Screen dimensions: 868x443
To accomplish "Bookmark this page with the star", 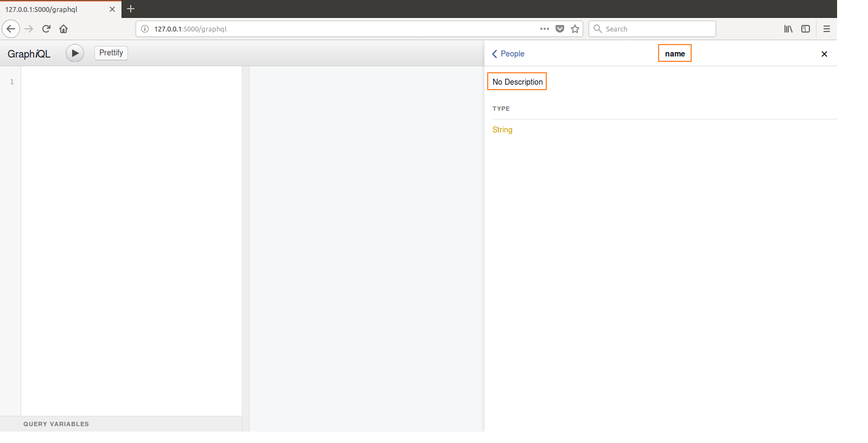I will (575, 29).
